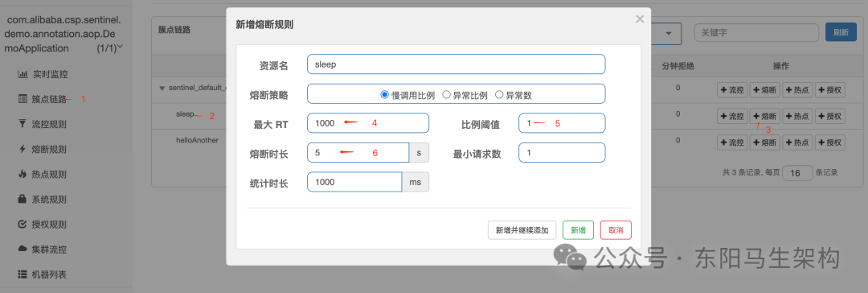Viewport: 868px width, 293px height.
Task: Click the 新增并继续添加 button
Action: coord(522,230)
